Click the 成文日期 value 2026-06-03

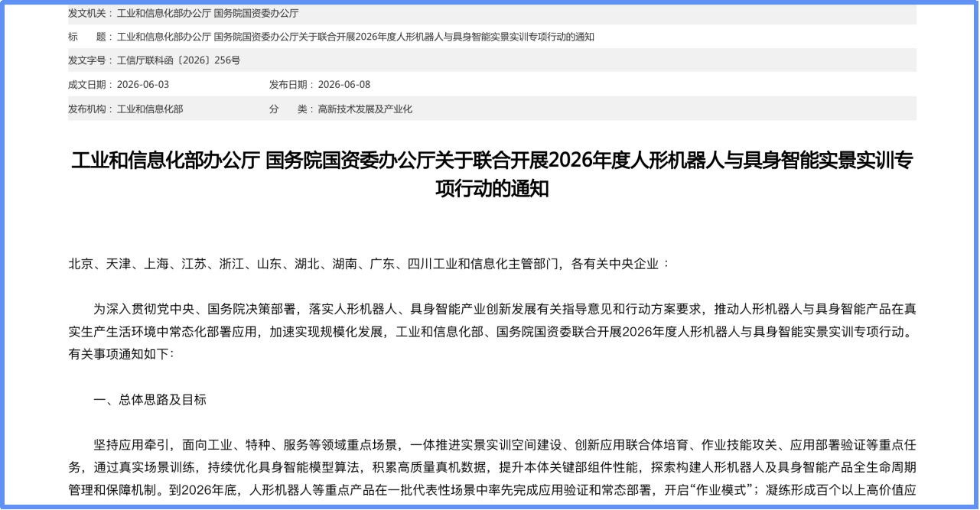pos(143,84)
